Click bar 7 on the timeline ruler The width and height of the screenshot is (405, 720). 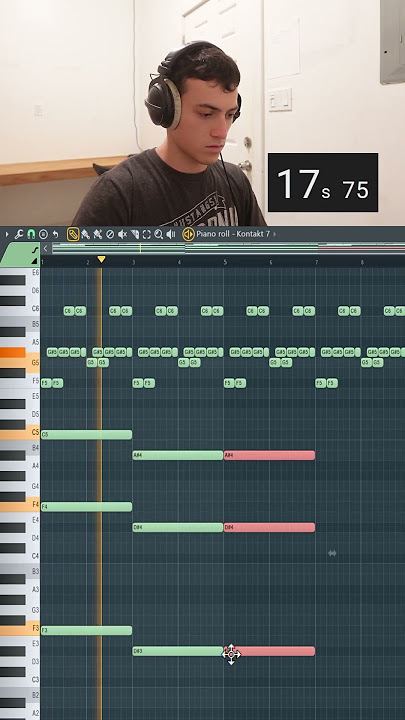tap(316, 263)
